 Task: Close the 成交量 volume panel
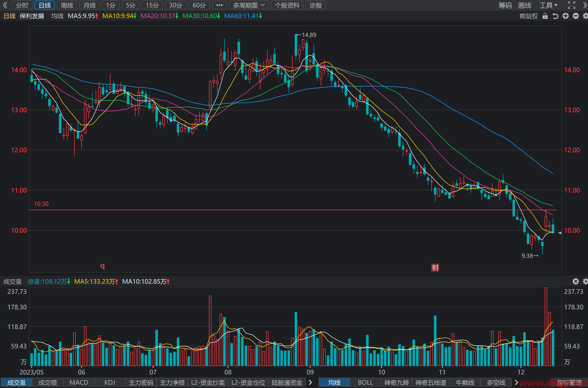(x=576, y=281)
